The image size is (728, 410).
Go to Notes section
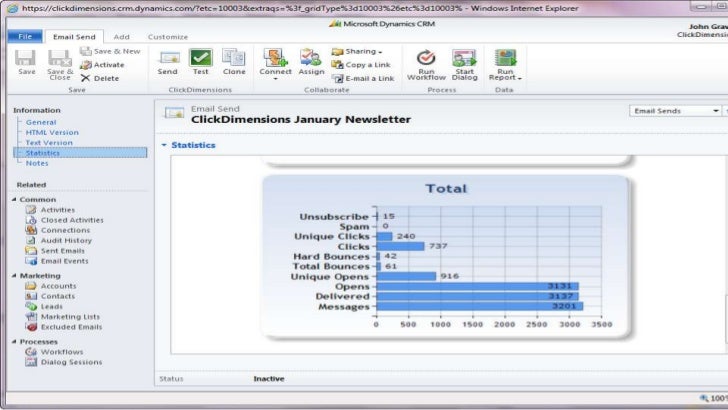(x=37, y=163)
